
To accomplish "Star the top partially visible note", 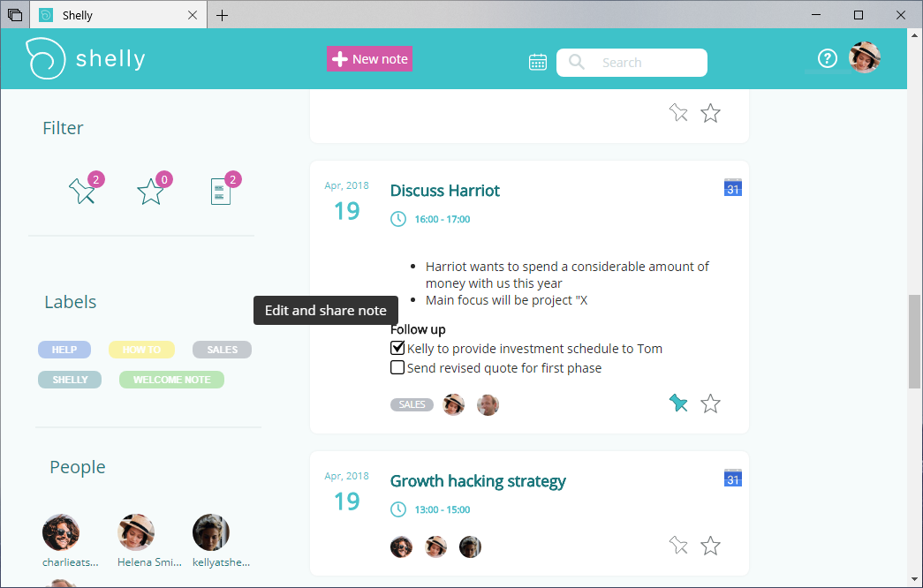I will [710, 112].
